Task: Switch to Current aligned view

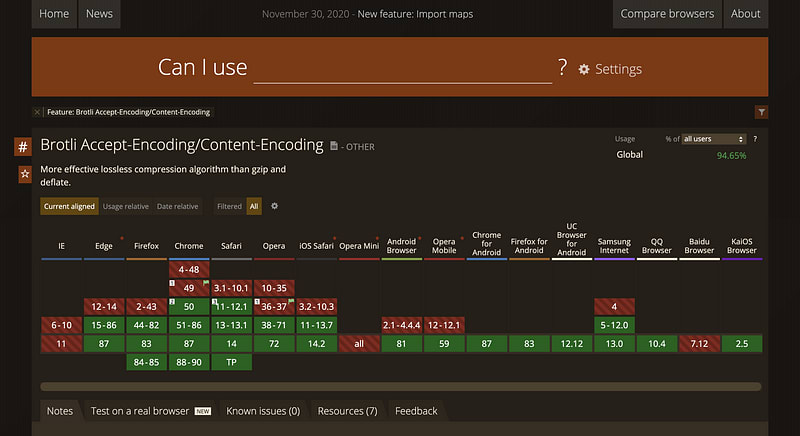Action: [x=69, y=207]
